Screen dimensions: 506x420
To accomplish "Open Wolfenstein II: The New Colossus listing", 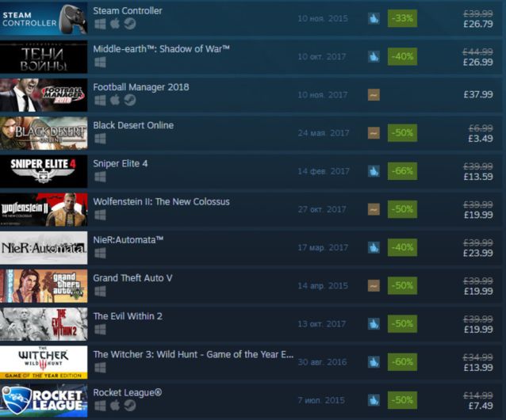I will point(161,202).
